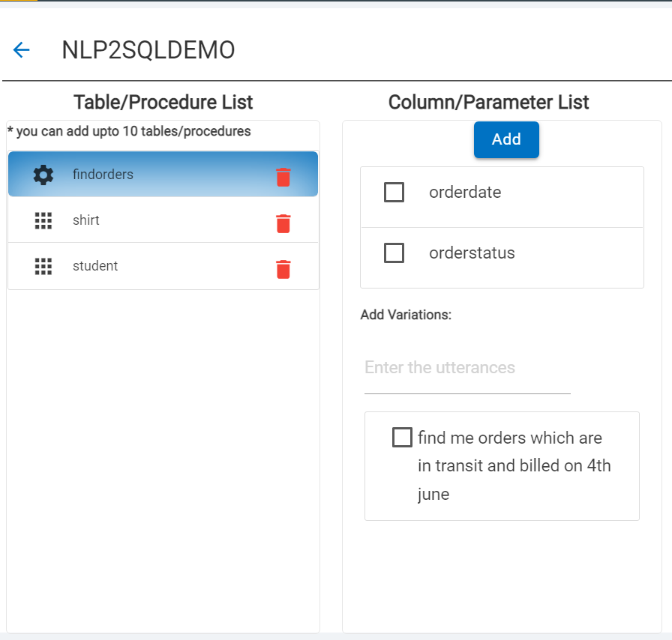Focus the 'Enter the utterances' field
The width and height of the screenshot is (672, 640).
(x=466, y=368)
